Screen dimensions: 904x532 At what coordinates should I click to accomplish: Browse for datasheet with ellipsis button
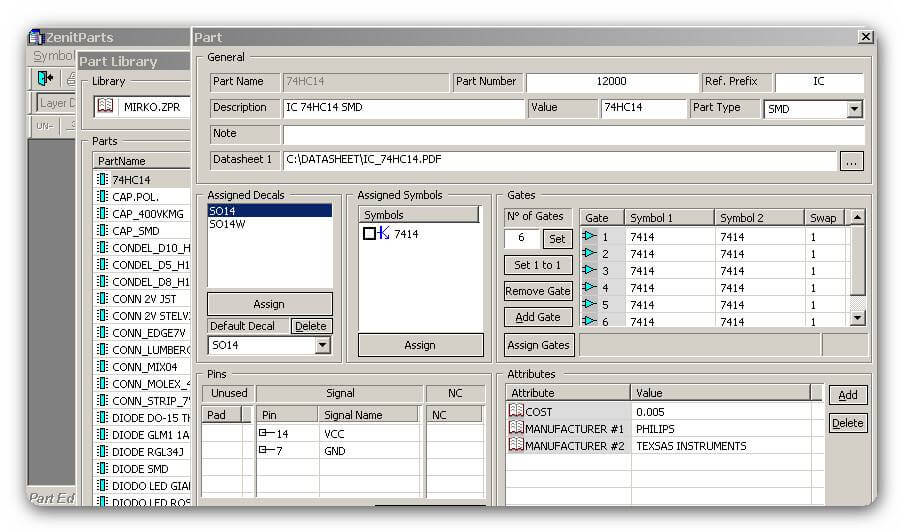click(x=852, y=161)
